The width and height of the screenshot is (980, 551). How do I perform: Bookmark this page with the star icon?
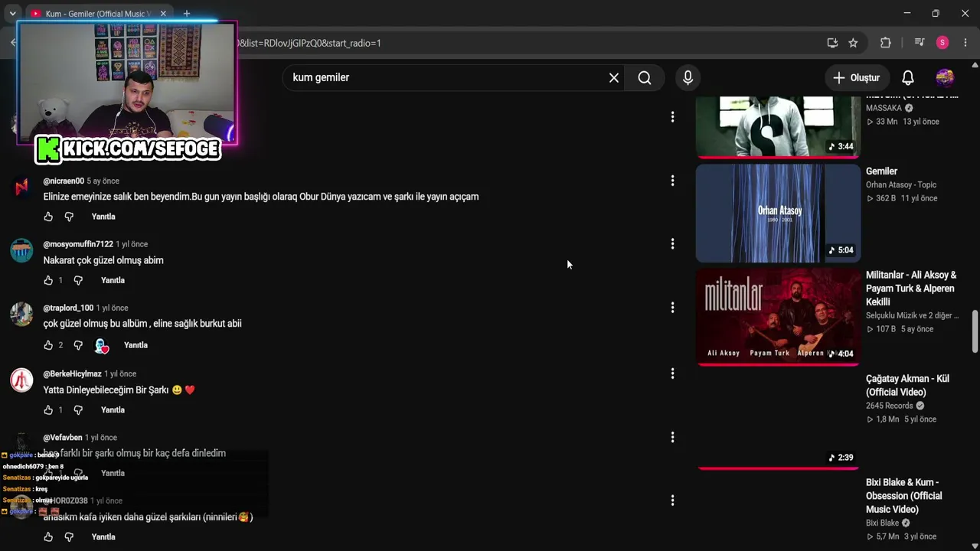(853, 43)
